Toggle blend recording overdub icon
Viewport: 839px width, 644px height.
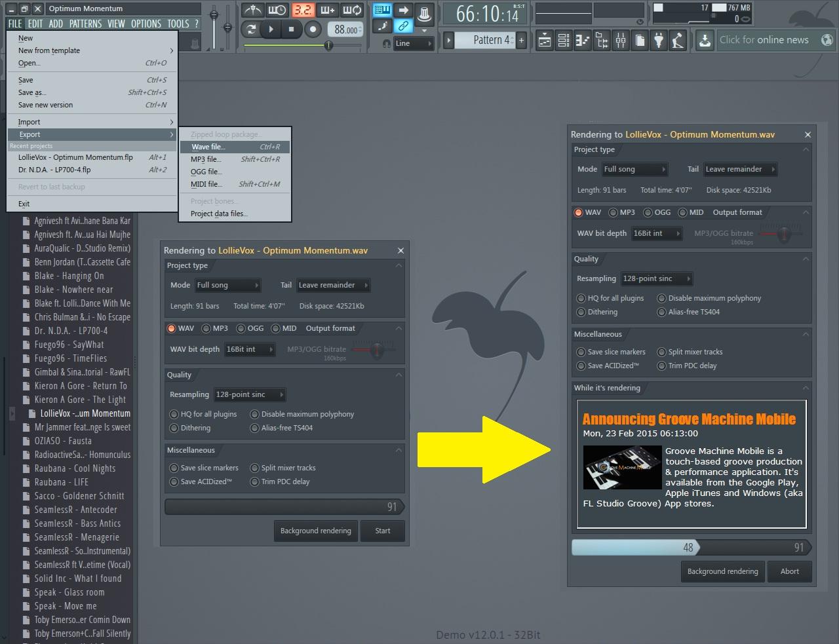point(327,10)
